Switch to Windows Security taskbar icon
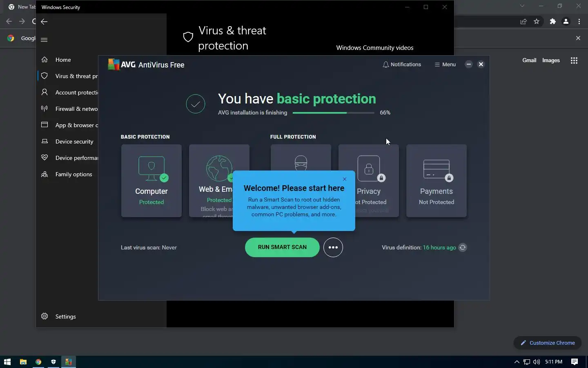The height and width of the screenshot is (368, 588). point(53,362)
